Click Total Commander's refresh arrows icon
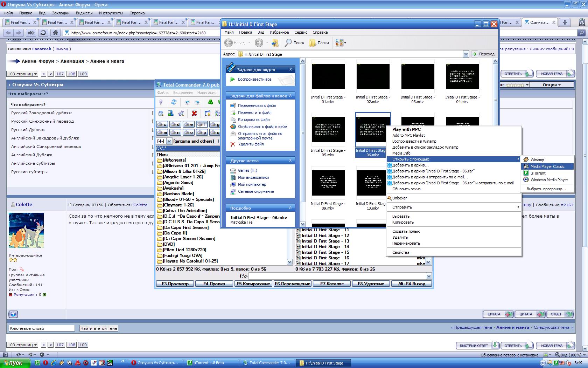Viewport: 588px width, 368px height. (174, 102)
